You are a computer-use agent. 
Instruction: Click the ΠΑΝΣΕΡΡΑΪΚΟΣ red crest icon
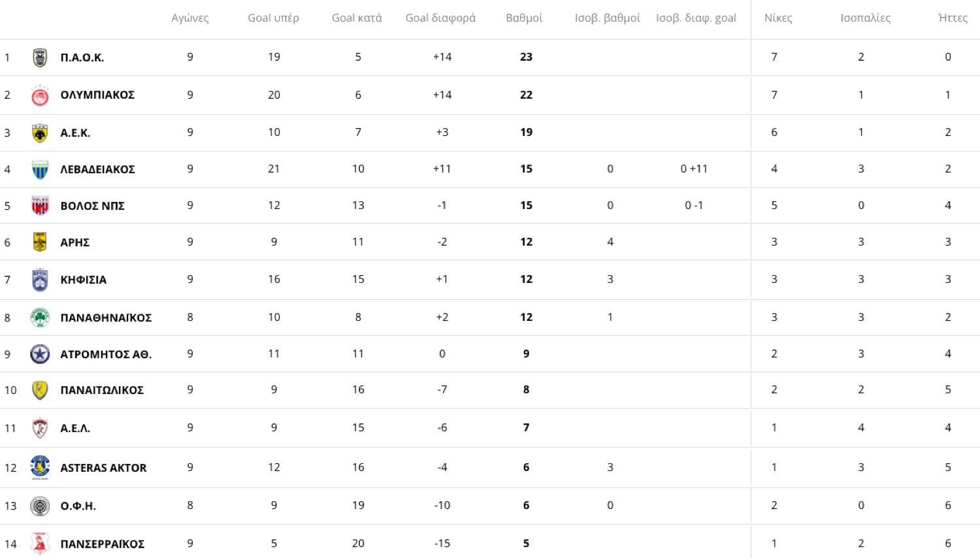[x=40, y=543]
